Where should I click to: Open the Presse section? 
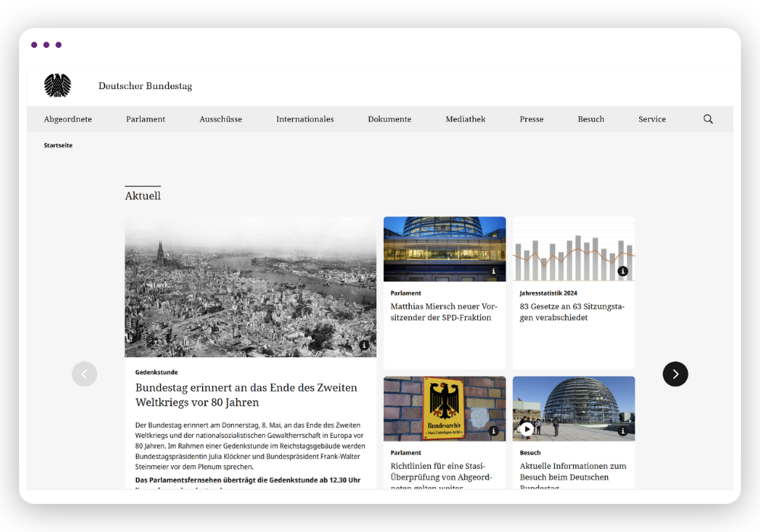pos(531,119)
